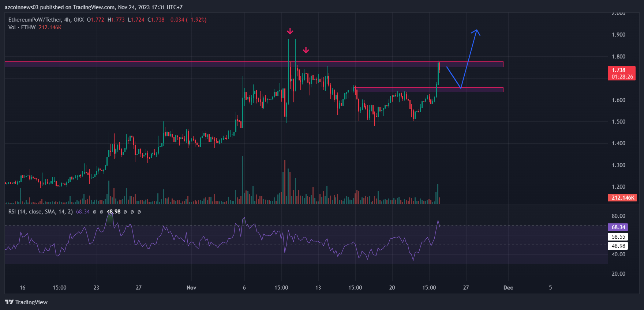Click the azcoinnews03 published header text
The image size is (644, 310).
(x=93, y=7)
